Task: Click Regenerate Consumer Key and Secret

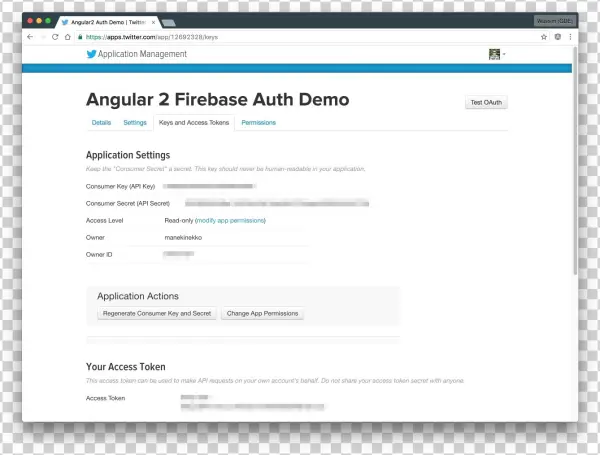Action: [x=157, y=313]
